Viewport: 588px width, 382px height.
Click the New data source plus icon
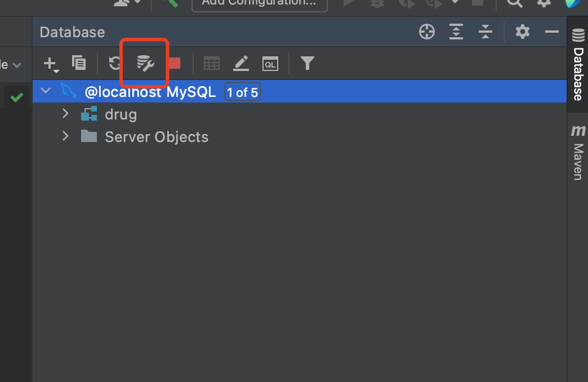(x=51, y=64)
